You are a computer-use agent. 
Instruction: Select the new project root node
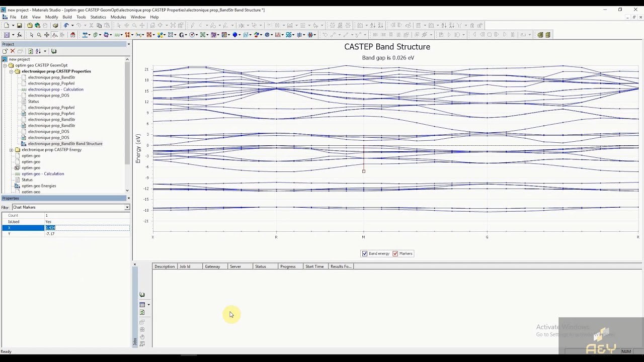(19, 59)
